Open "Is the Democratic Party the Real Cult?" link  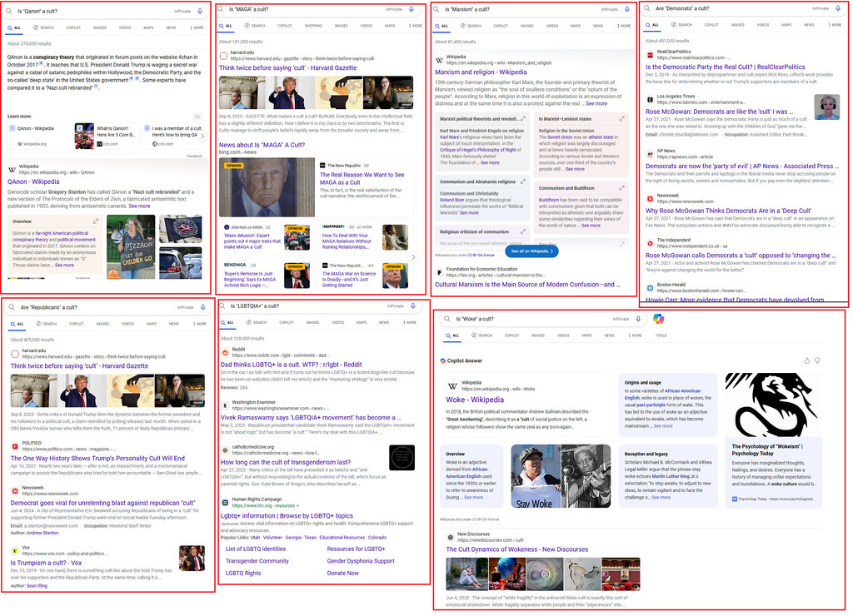(x=726, y=67)
